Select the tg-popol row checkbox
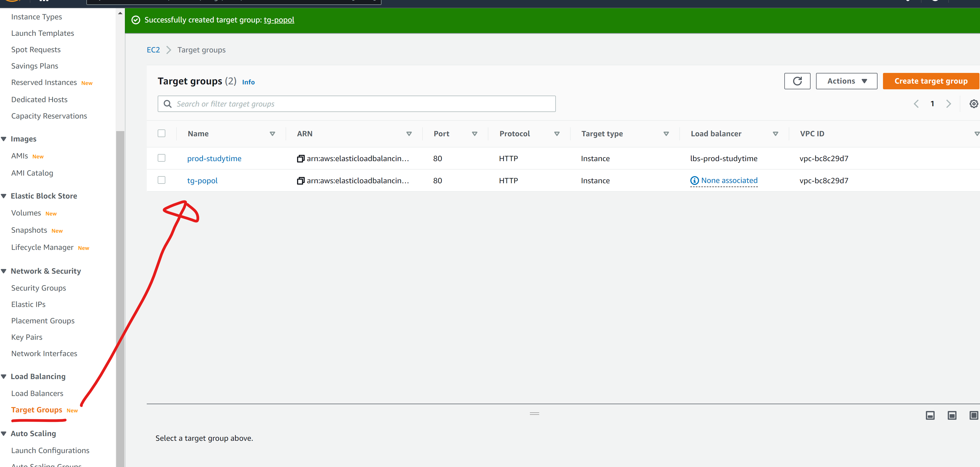 (162, 180)
